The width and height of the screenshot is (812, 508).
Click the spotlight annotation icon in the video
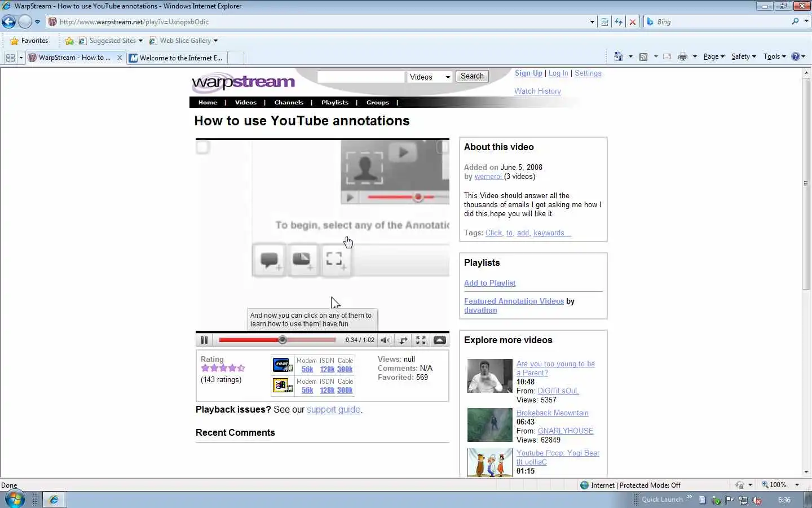[x=335, y=260]
